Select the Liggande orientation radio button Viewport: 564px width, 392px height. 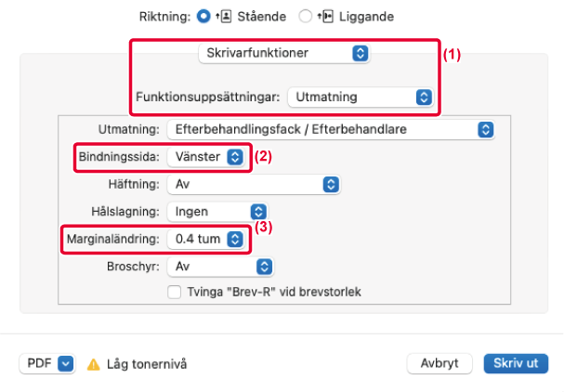(x=305, y=16)
